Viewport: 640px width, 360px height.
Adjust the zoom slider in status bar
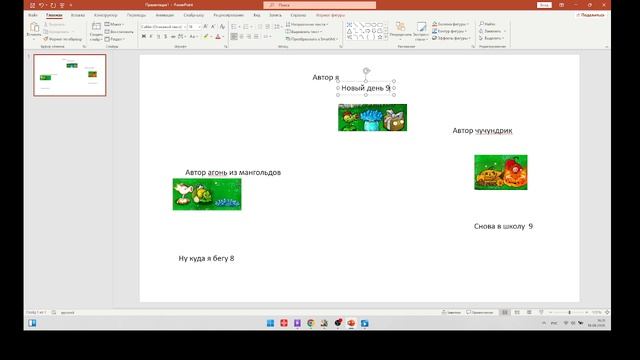click(569, 312)
